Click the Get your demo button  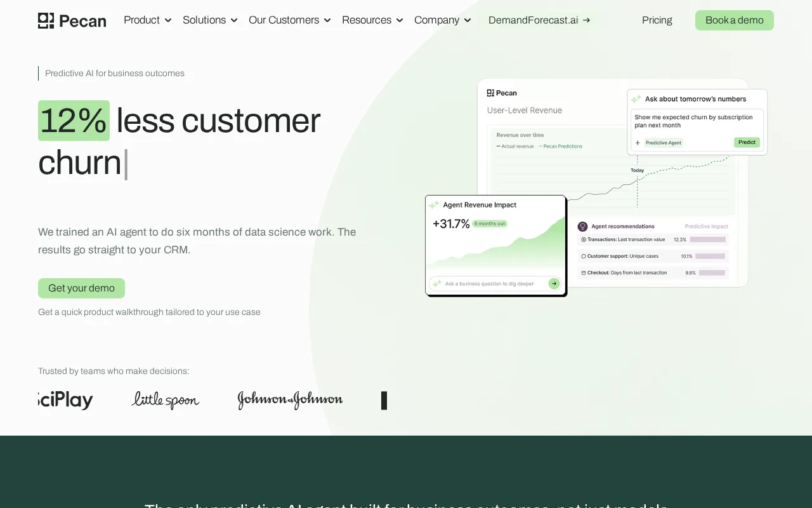[81, 288]
